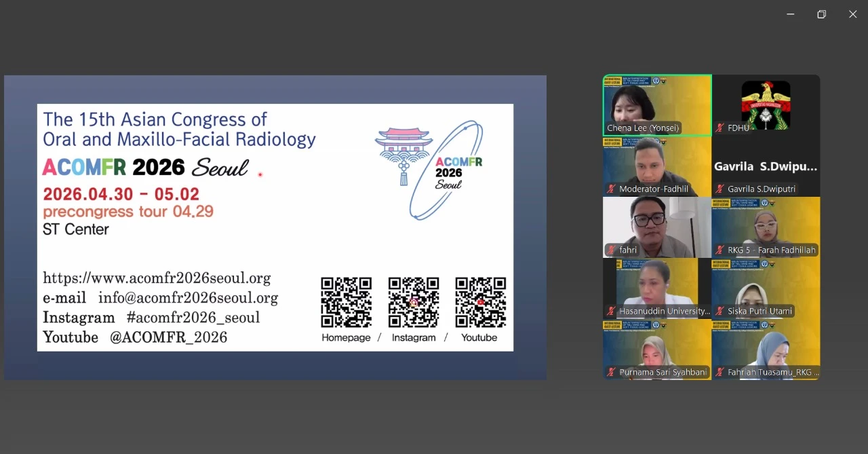Click the @ACOMFR_2026 Youtube handle
This screenshot has width=868, height=454.
169,337
